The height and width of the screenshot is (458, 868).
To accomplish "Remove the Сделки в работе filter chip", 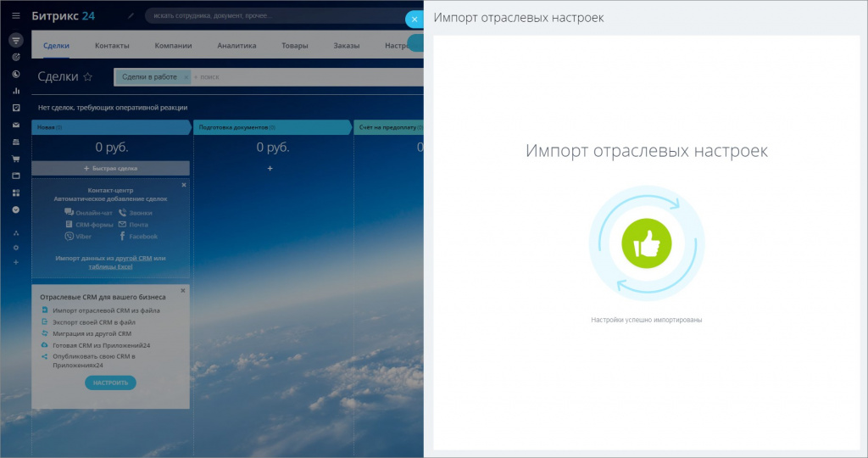I will [186, 77].
